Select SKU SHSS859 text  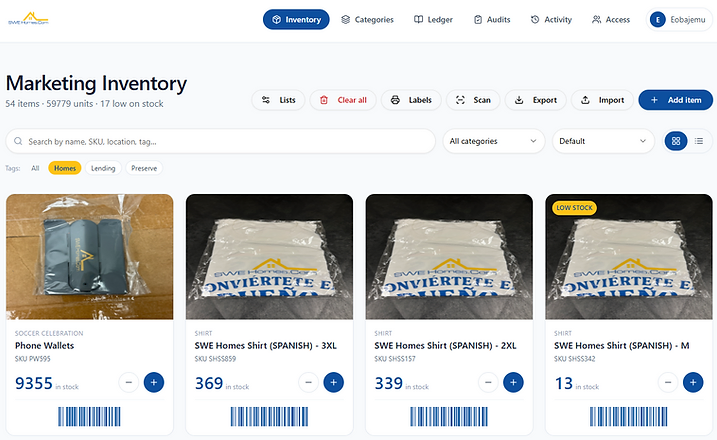[215, 359]
